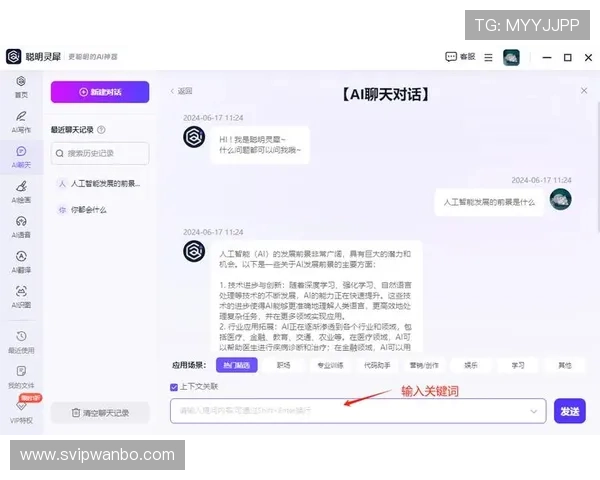The height and width of the screenshot is (480, 600).
Task: Maximize the 聪明灵犀 window
Action: coord(568,57)
